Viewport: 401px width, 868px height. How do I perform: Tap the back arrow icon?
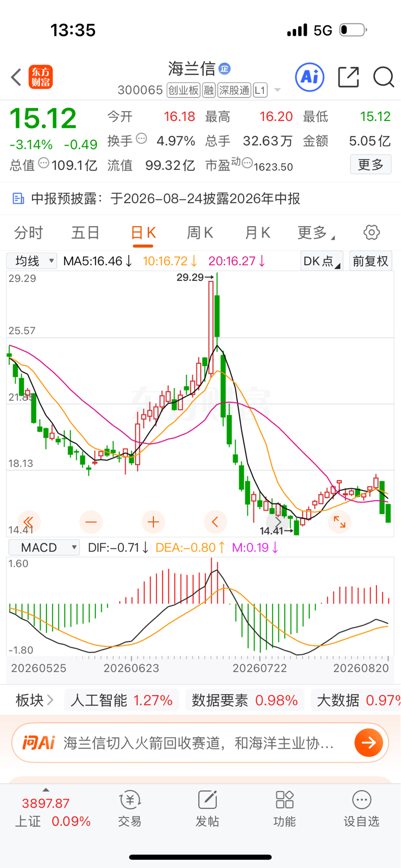pos(16,77)
